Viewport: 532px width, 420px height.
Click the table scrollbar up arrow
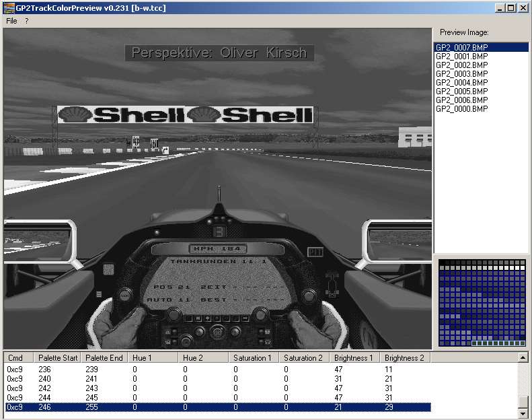point(523,358)
